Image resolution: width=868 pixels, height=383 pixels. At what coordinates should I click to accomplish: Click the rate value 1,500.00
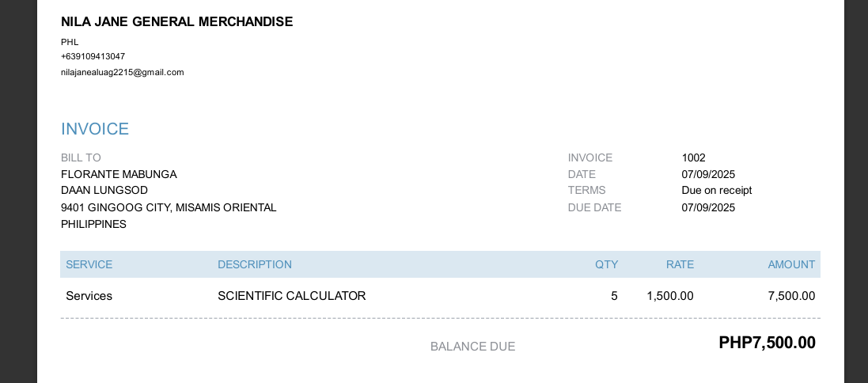pyautogui.click(x=669, y=296)
